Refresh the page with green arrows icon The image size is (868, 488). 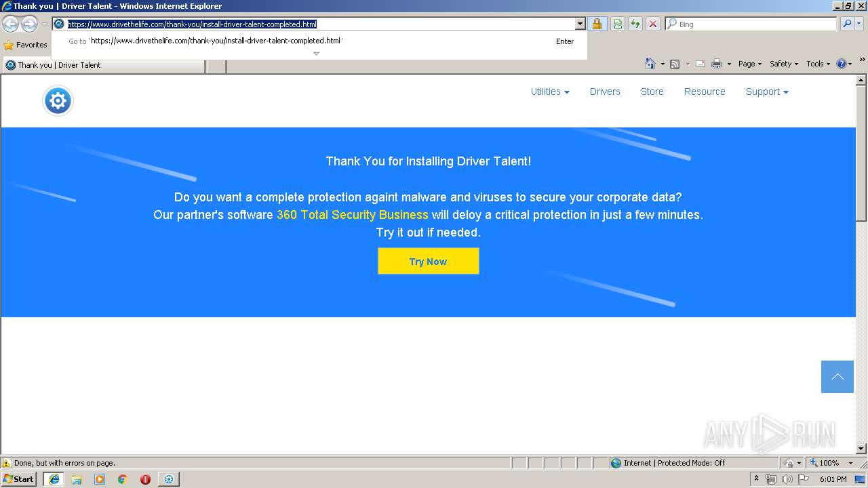coord(635,24)
